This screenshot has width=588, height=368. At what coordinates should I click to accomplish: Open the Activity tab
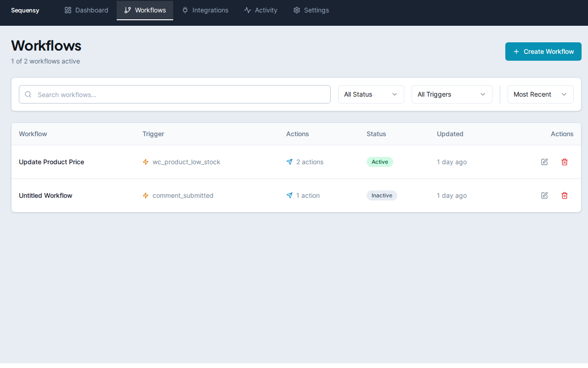pyautogui.click(x=260, y=10)
